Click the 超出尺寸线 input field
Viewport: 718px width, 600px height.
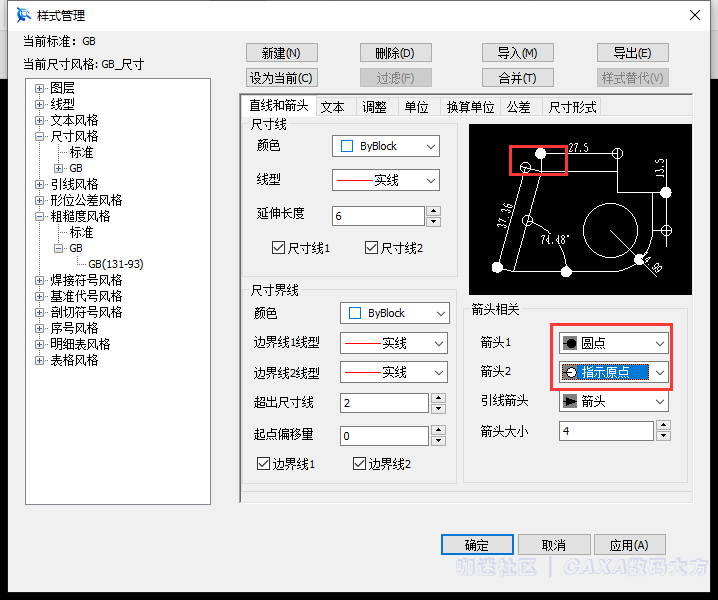[384, 403]
